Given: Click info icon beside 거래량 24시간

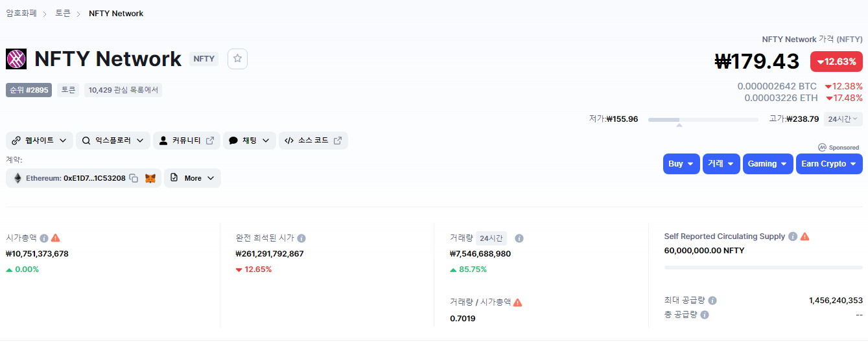Looking at the screenshot, I should pyautogui.click(x=519, y=238).
